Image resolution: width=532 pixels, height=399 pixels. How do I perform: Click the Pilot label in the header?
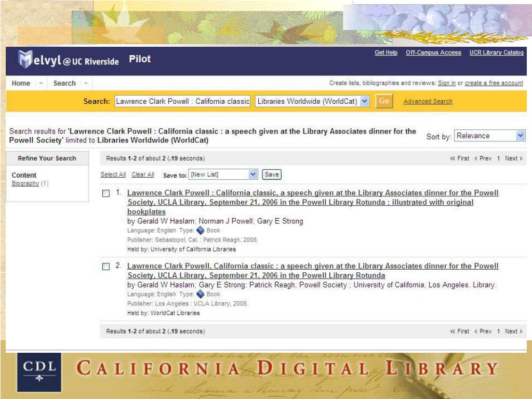pos(140,59)
